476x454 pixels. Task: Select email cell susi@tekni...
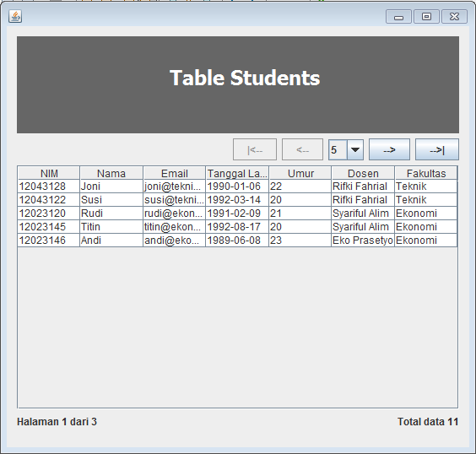coord(175,200)
